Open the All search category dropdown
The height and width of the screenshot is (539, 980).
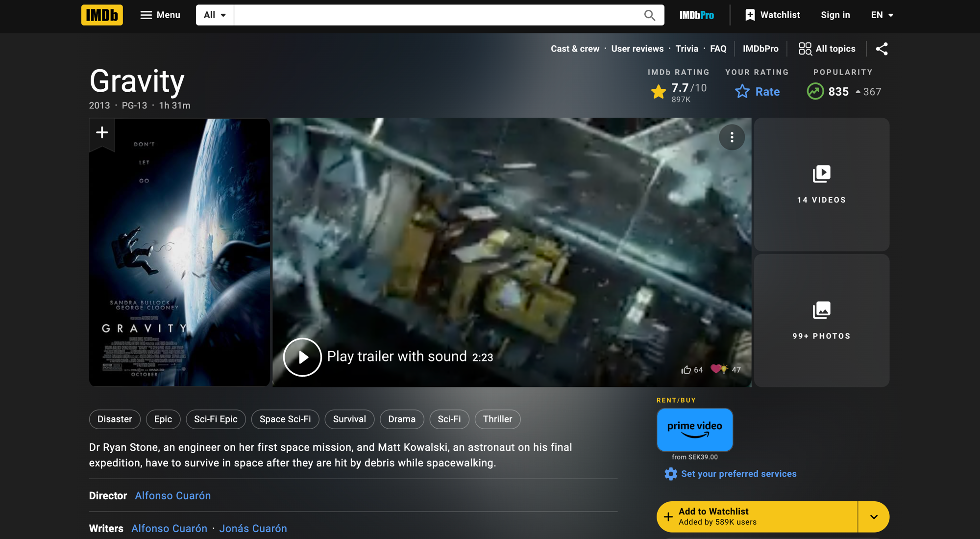coord(215,15)
